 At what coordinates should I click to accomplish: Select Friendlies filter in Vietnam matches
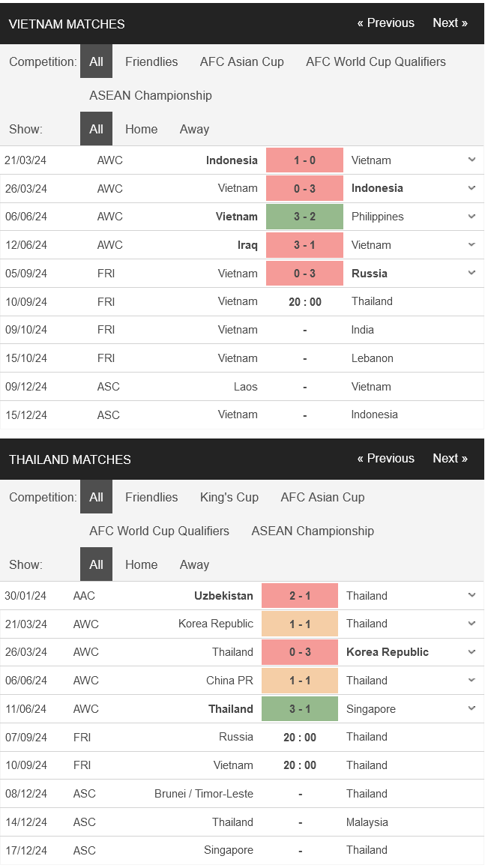coord(151,61)
